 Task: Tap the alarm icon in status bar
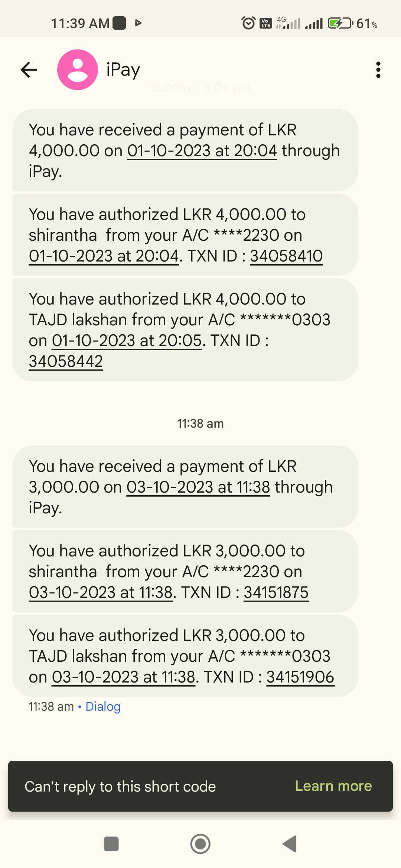(248, 23)
